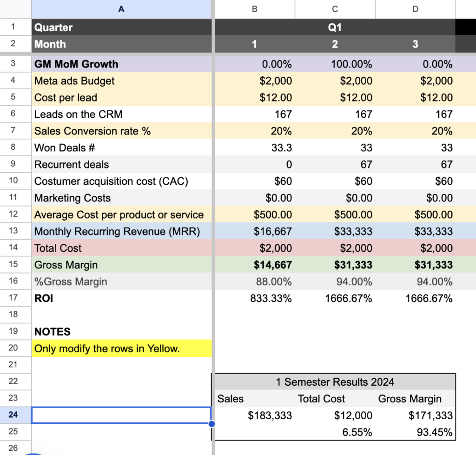
Task: Select column C header
Action: coord(335,9)
